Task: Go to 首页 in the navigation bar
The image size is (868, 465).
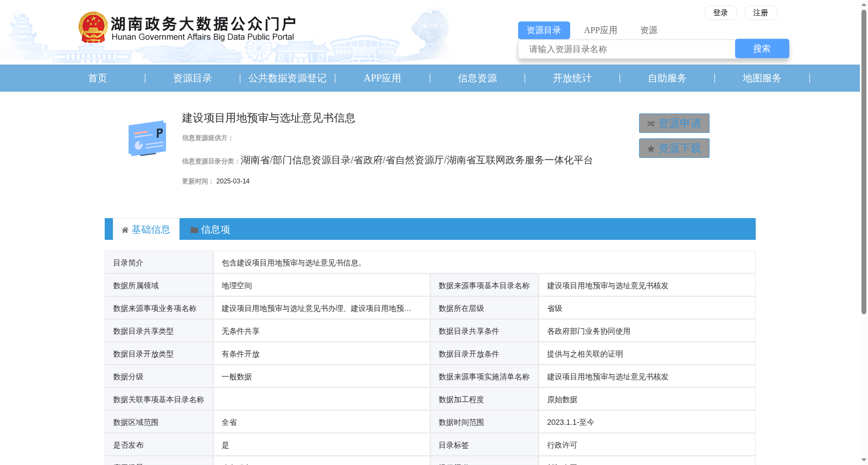Action: coord(98,78)
